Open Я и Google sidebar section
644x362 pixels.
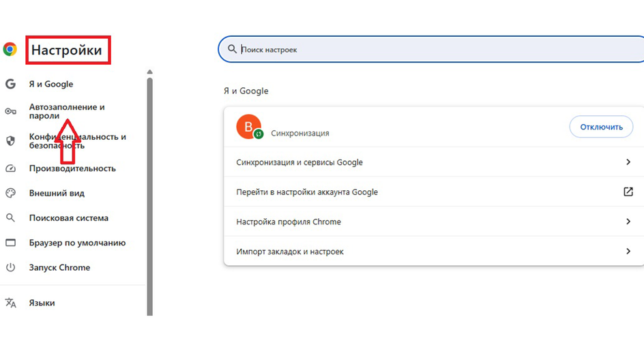point(51,84)
